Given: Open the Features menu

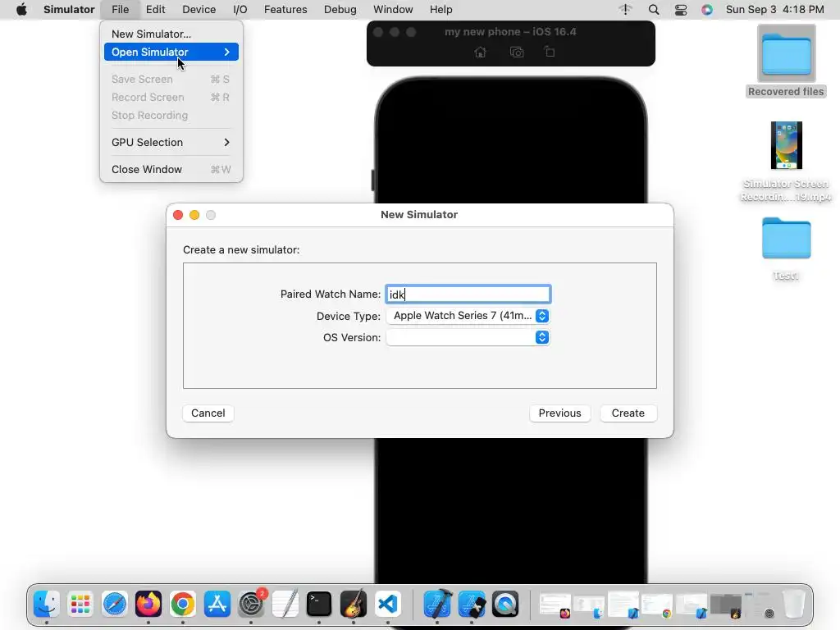Looking at the screenshot, I should 285,9.
